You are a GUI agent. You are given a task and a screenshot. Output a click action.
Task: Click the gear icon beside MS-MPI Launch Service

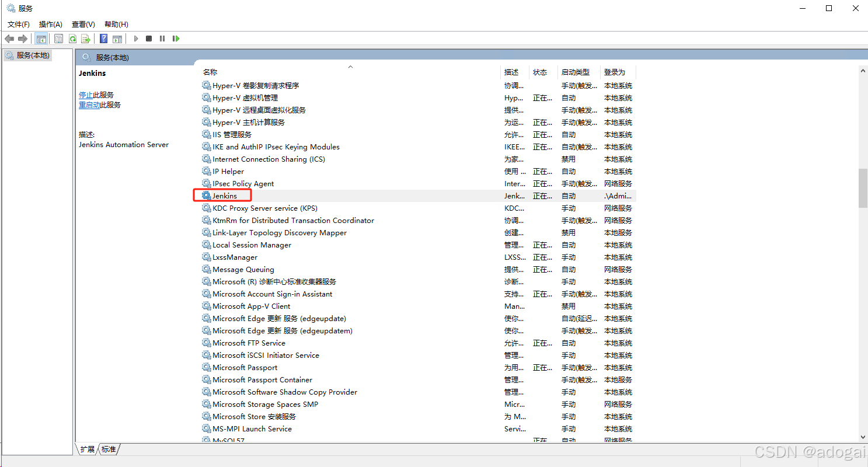(x=207, y=428)
